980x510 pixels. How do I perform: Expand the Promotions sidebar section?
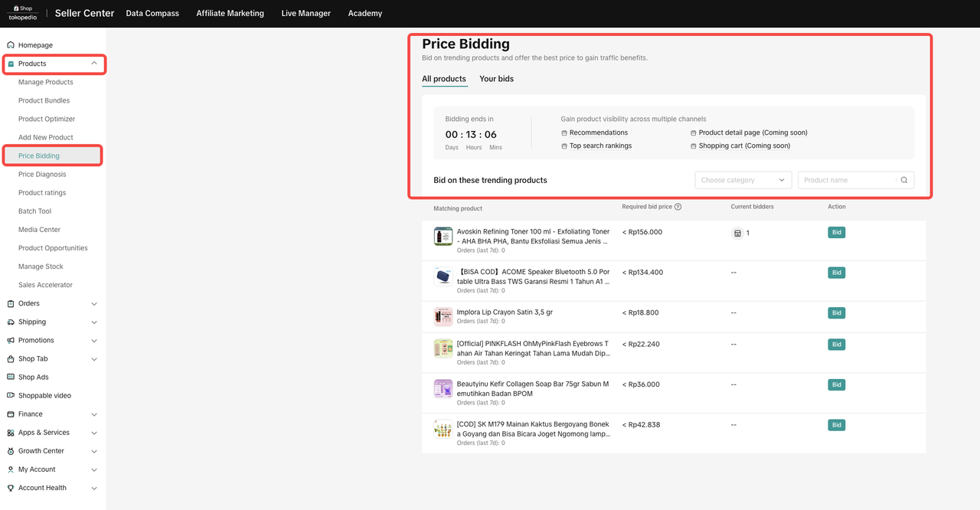click(x=94, y=341)
